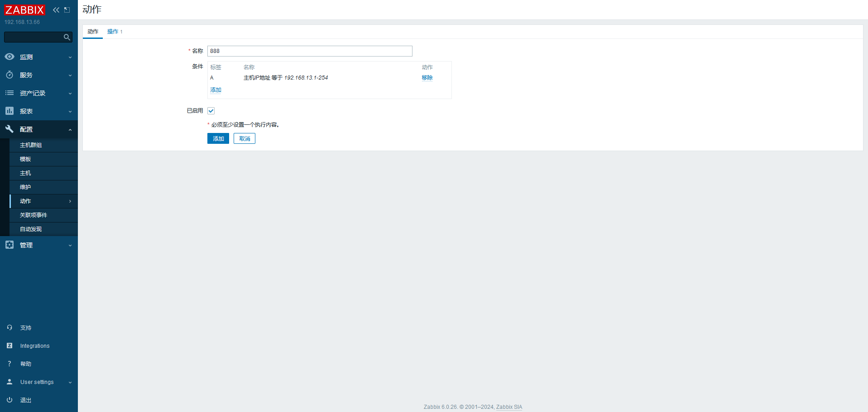Expand the User settings chevron
This screenshot has height=412, width=868.
(70, 383)
